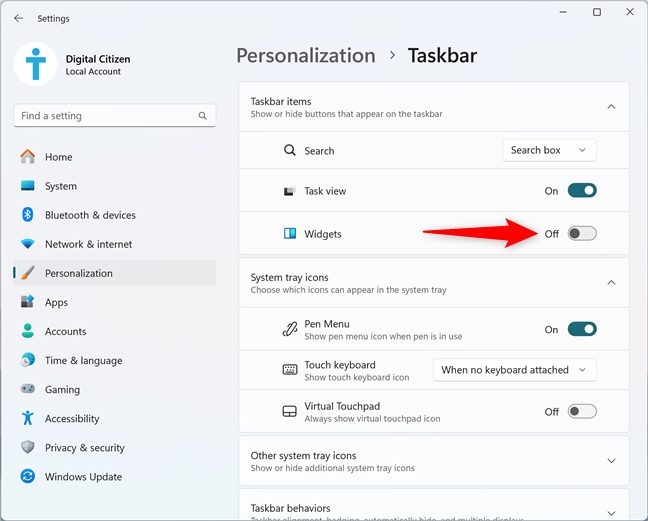Open Time & language label
Screen dimensions: 648x521
coord(83,360)
